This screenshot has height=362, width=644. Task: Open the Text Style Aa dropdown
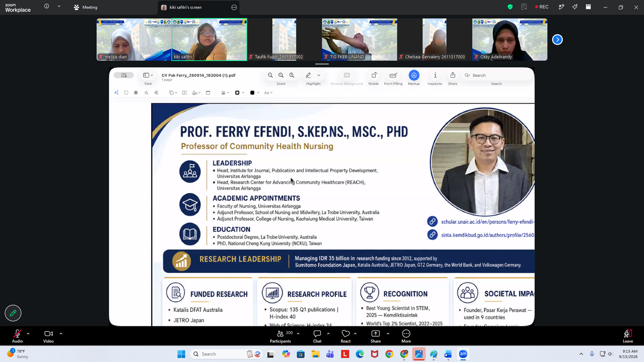268,93
